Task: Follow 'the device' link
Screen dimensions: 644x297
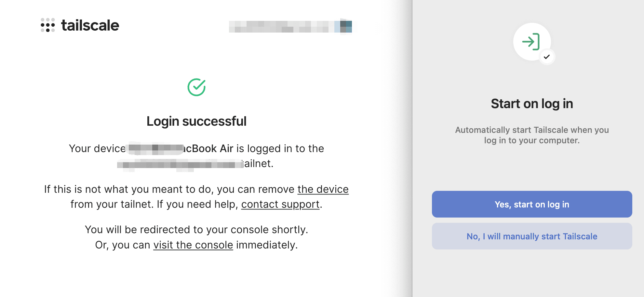Action: (323, 189)
